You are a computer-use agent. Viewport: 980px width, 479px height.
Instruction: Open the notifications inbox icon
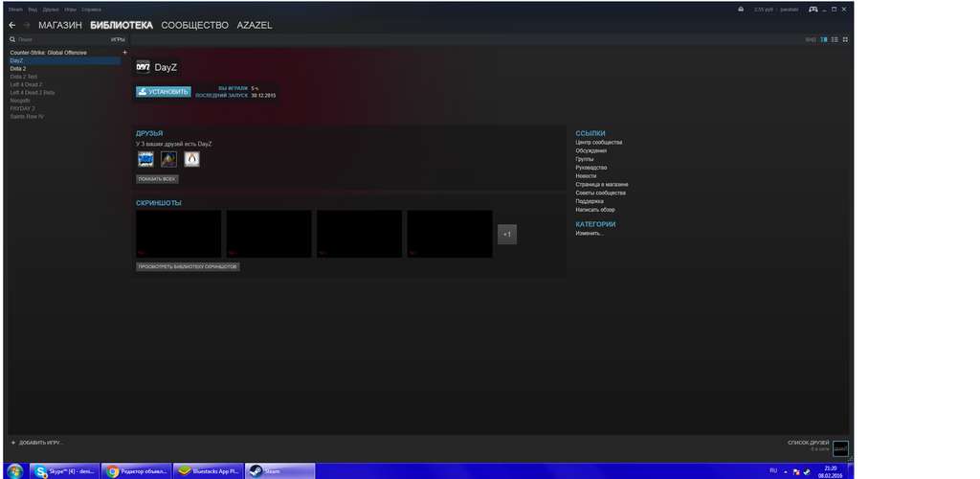click(x=741, y=10)
